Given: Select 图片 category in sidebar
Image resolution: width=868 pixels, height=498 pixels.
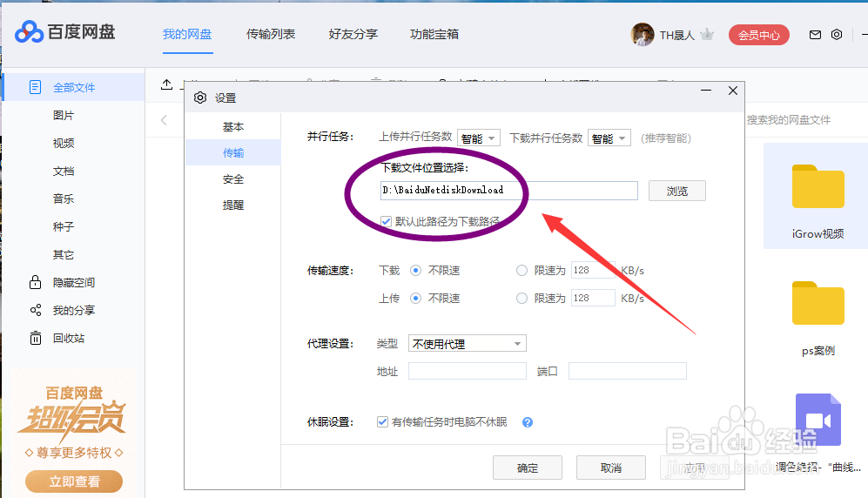Looking at the screenshot, I should pos(63,115).
